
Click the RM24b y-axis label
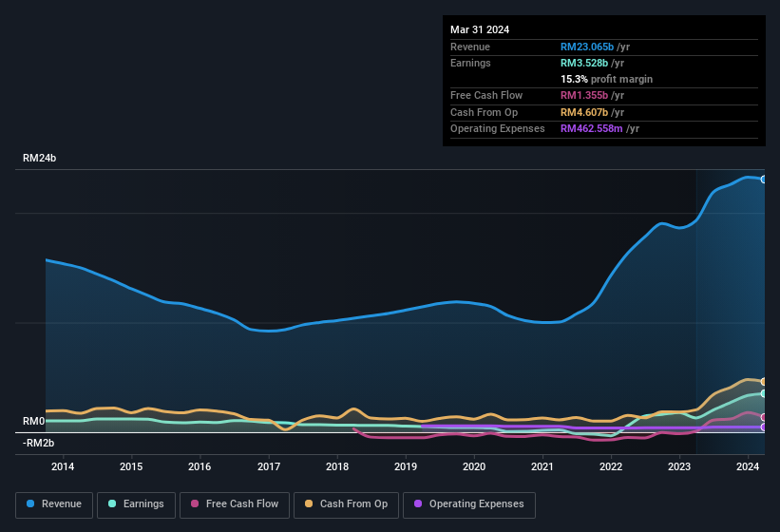coord(39,158)
